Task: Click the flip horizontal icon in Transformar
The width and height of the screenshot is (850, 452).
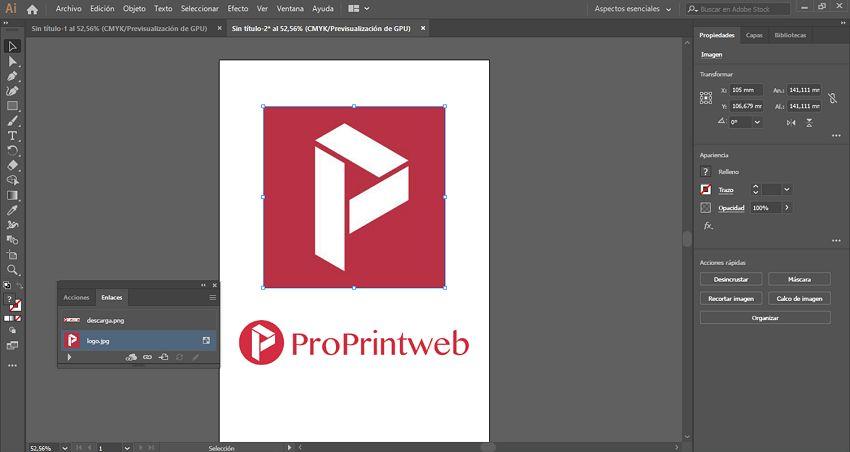Action: click(791, 123)
